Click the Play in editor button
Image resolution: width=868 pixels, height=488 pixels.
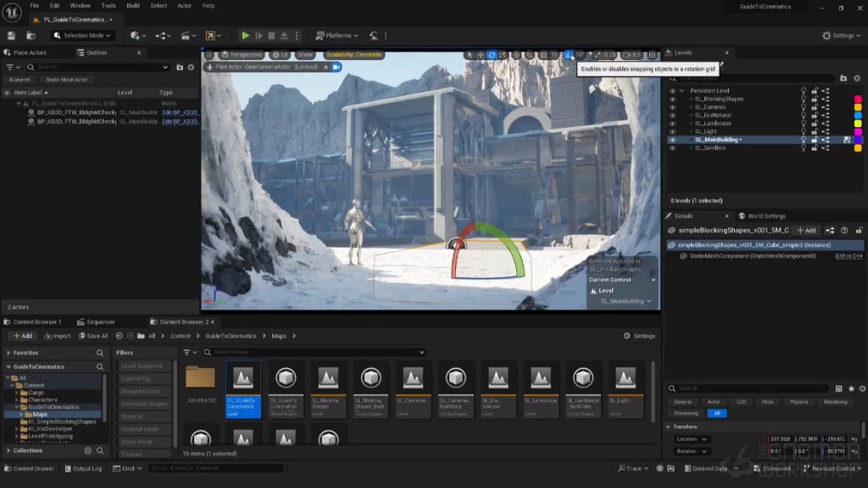(245, 36)
